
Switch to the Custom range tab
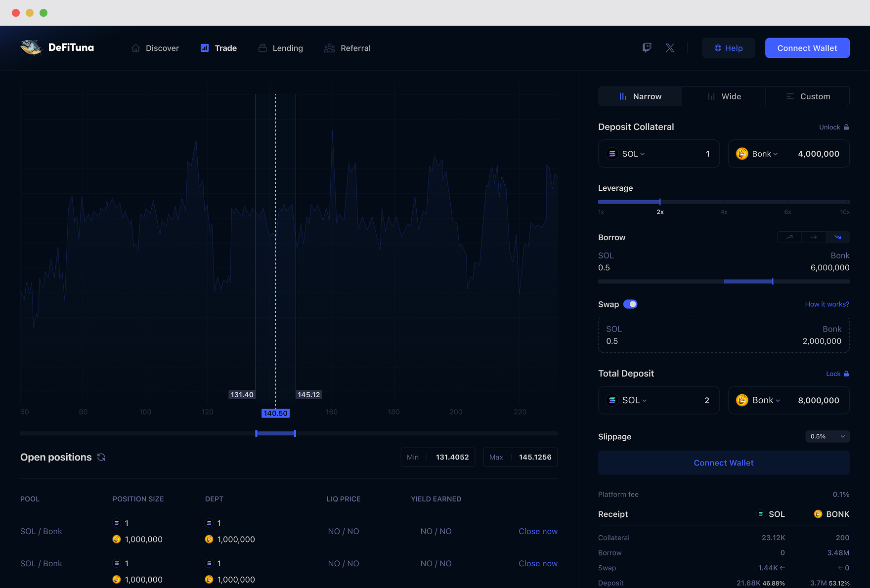[808, 96]
